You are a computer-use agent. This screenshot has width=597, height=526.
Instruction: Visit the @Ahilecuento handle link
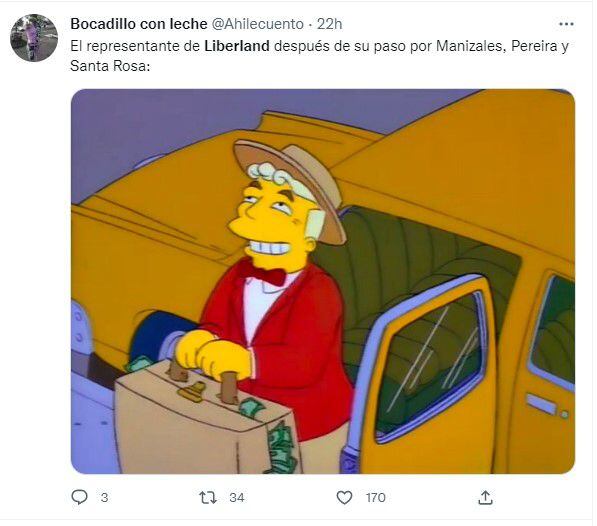257,24
